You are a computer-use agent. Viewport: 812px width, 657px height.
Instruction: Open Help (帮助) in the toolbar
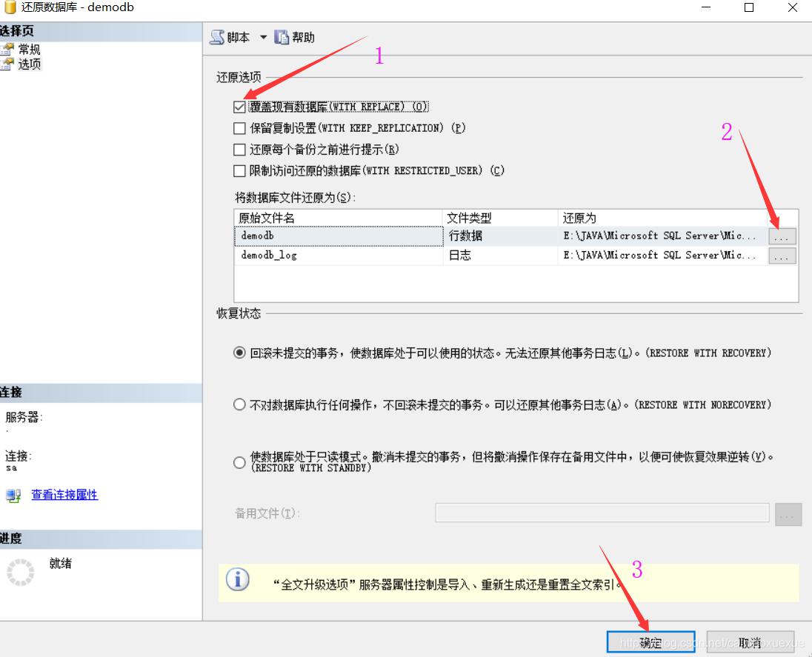294,37
